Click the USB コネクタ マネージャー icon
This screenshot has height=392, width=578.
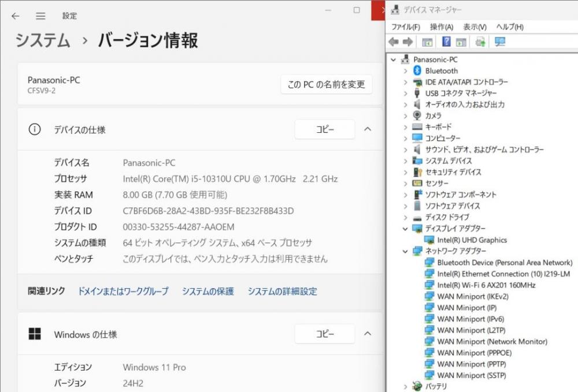pos(417,93)
